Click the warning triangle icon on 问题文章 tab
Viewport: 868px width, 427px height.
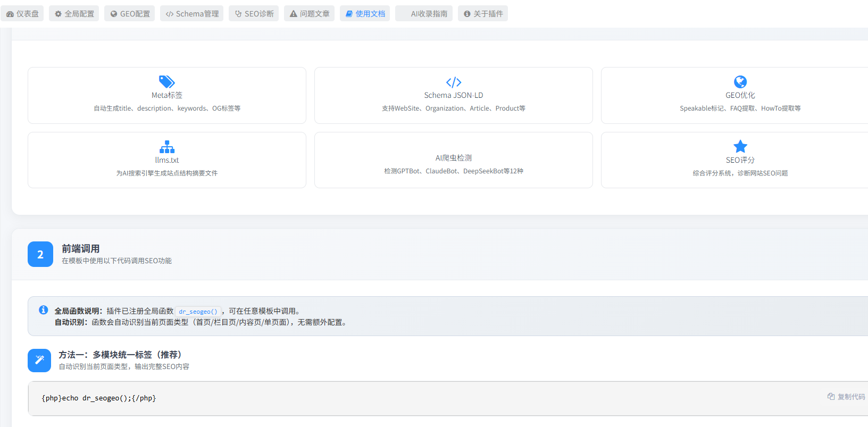294,14
